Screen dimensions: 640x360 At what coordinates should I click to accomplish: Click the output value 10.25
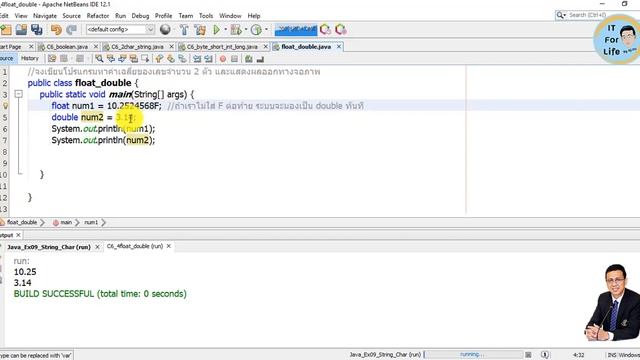[x=25, y=272]
